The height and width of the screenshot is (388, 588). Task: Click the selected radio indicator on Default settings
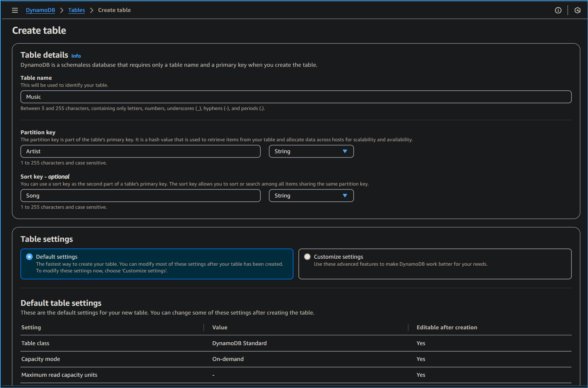30,257
